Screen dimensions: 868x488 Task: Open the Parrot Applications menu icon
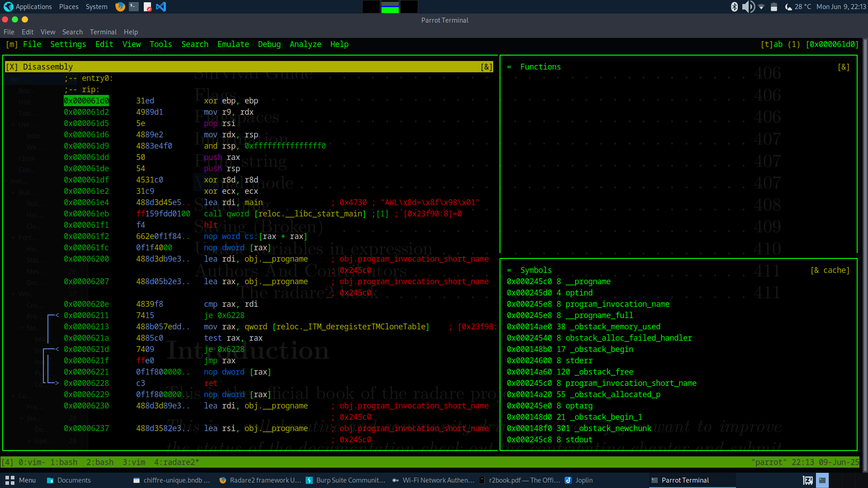[9, 7]
